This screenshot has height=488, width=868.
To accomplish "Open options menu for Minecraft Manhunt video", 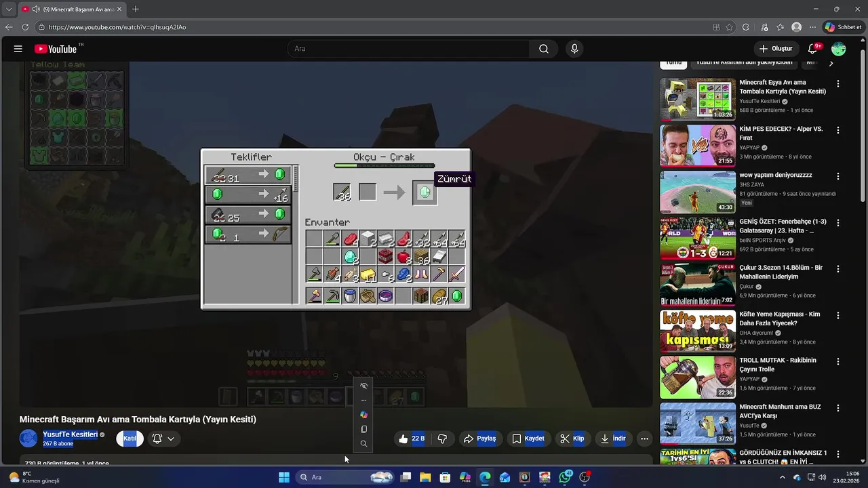I will tap(838, 407).
